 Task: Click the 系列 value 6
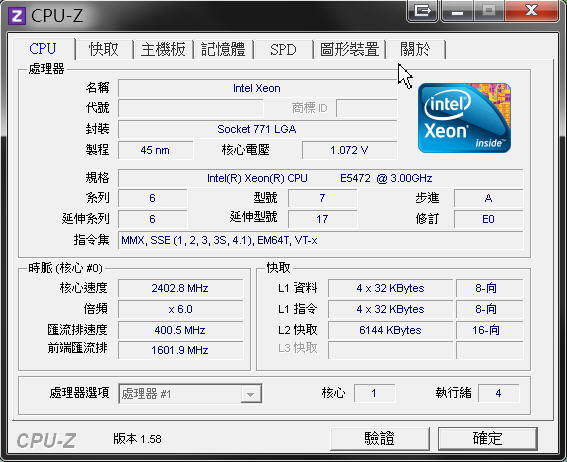pyautogui.click(x=152, y=198)
